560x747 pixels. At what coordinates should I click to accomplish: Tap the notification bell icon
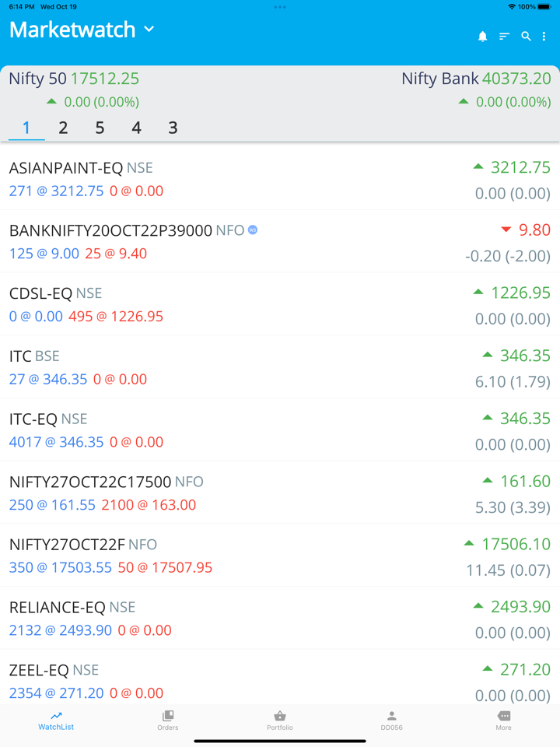point(482,37)
